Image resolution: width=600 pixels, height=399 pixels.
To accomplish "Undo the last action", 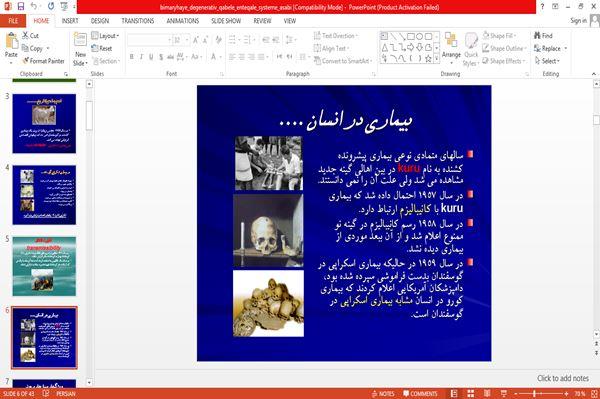I will click(x=34, y=7).
